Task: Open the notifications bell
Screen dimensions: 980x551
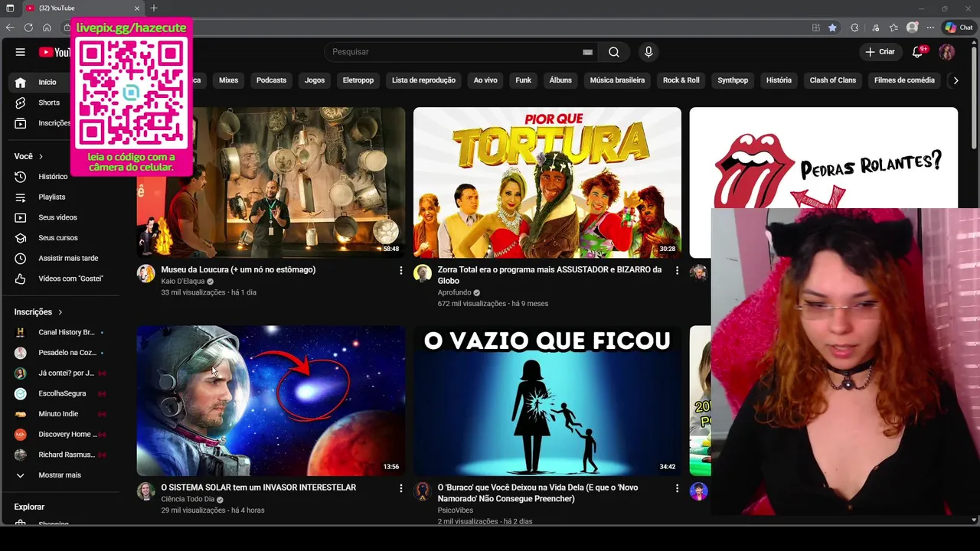Action: 918,52
